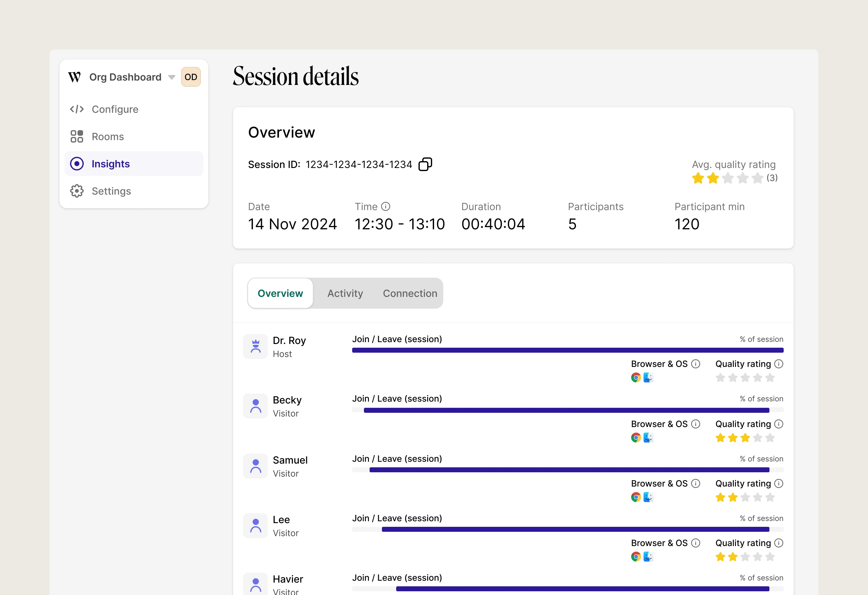This screenshot has height=595, width=868.
Task: Switch to the Connection tab
Action: (410, 293)
